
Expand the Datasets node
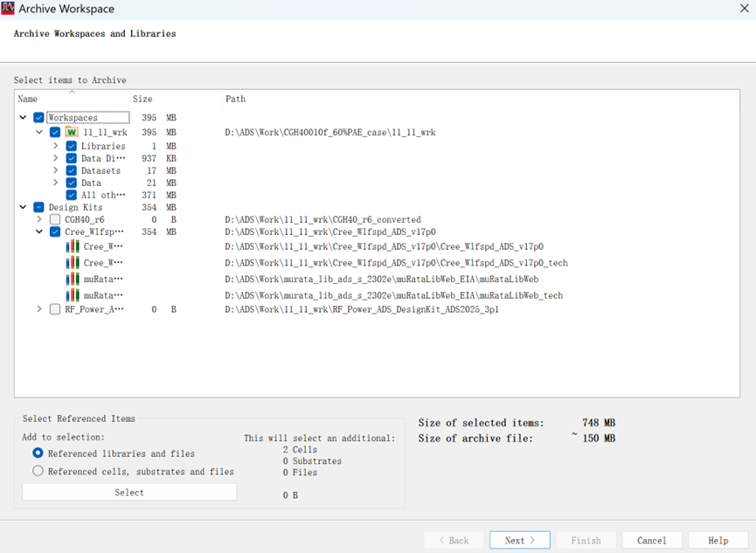[x=55, y=170]
